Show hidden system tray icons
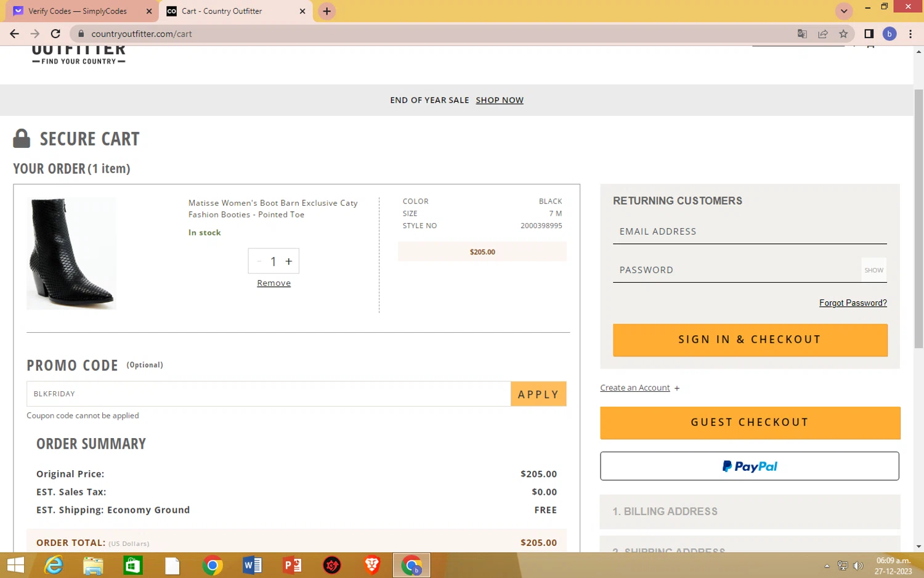Screen dimensions: 924x578 827,566
